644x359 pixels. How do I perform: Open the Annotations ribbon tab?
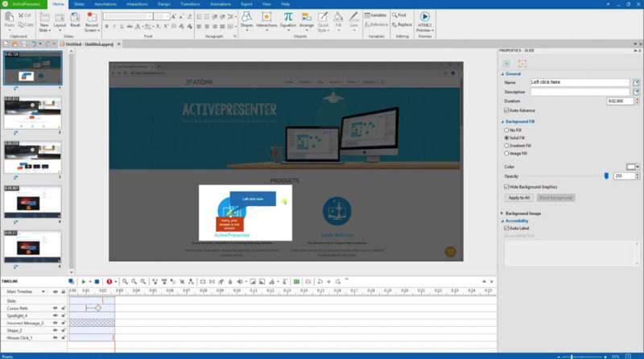pos(105,4)
